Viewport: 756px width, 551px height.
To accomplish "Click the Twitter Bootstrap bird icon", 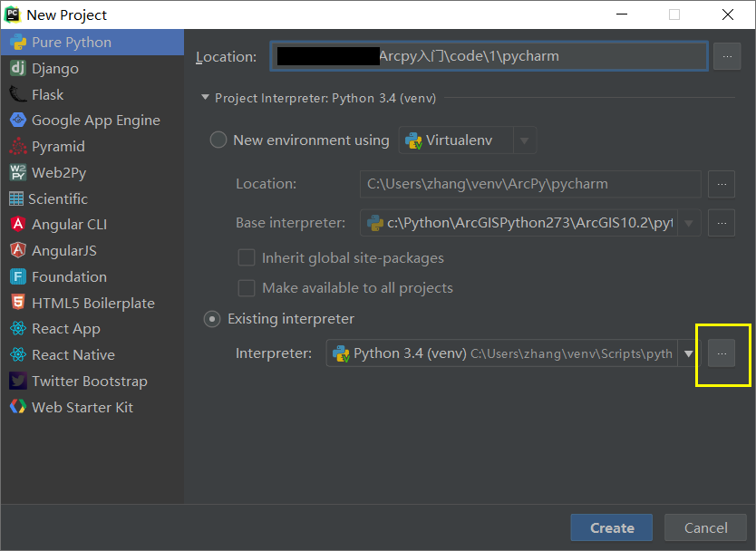I will 18,381.
